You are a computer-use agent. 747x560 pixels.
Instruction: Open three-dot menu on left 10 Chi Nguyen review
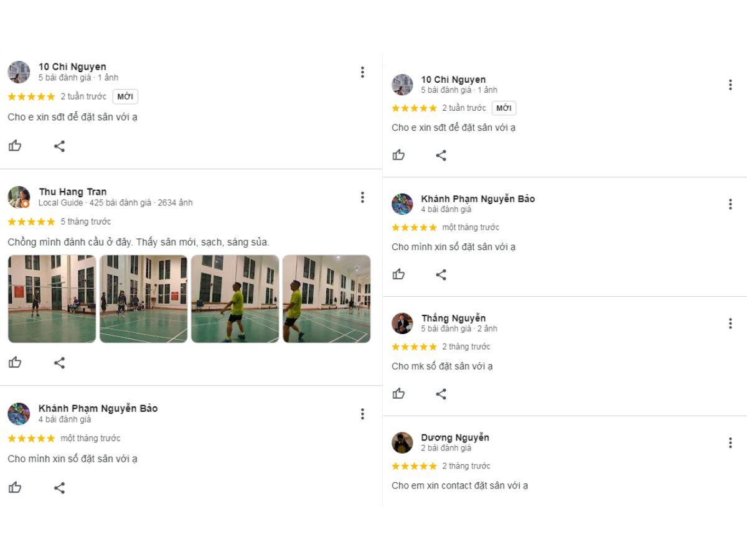coord(362,72)
